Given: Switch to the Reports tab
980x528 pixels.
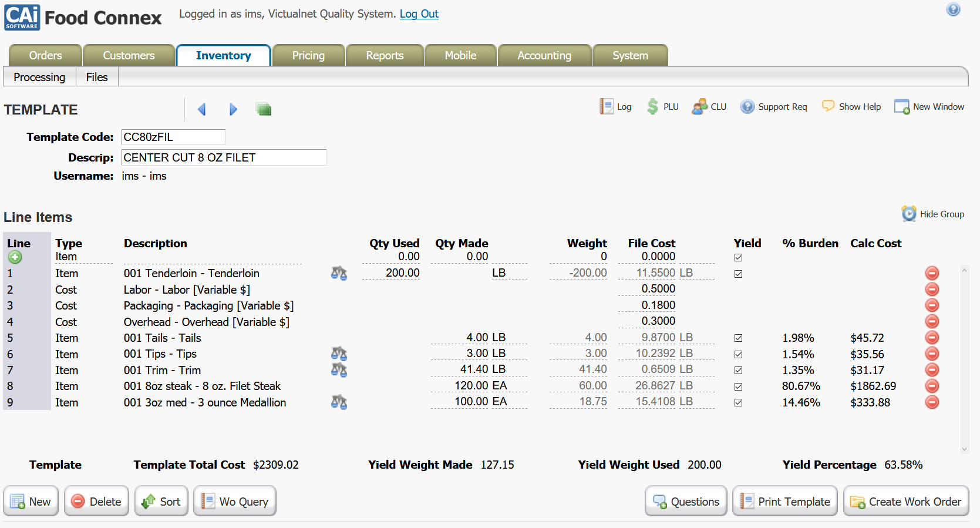Looking at the screenshot, I should tap(385, 55).
